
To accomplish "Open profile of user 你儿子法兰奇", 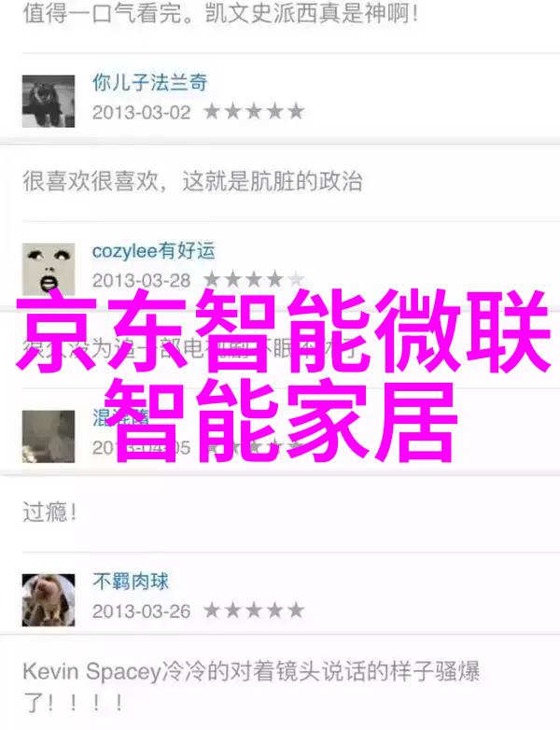I will click(x=149, y=83).
